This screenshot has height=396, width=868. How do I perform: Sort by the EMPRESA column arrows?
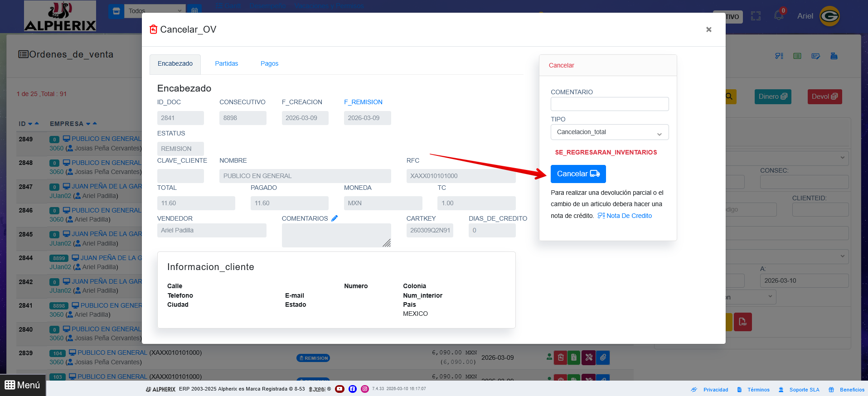pos(92,124)
